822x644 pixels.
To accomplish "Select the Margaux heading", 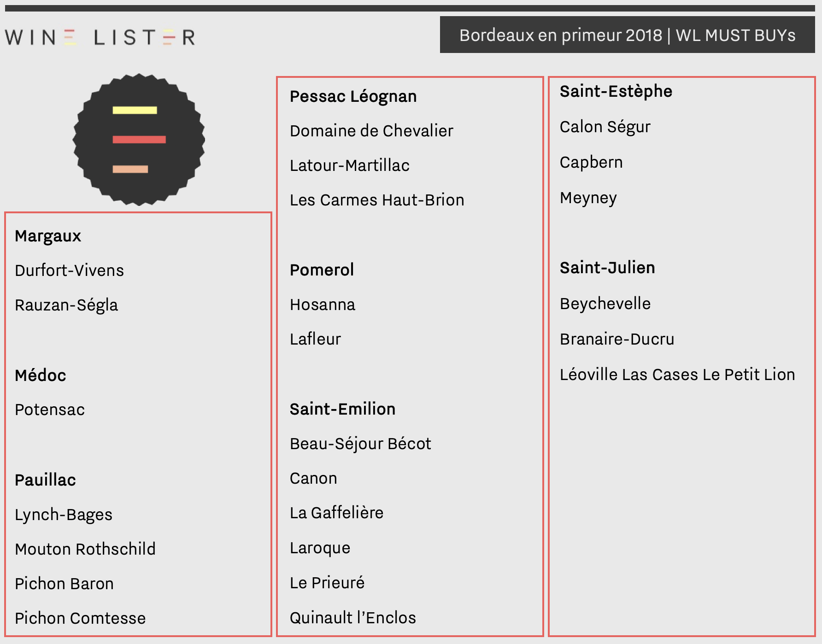I will 48,236.
